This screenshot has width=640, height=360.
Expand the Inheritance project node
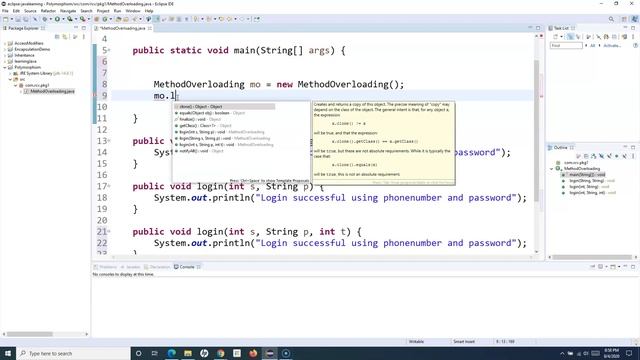[x=4, y=56]
